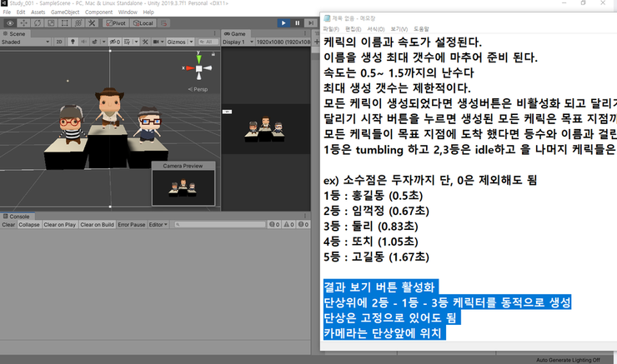This screenshot has height=364, width=617.
Task: Click the Pause button in Unity
Action: 297,23
